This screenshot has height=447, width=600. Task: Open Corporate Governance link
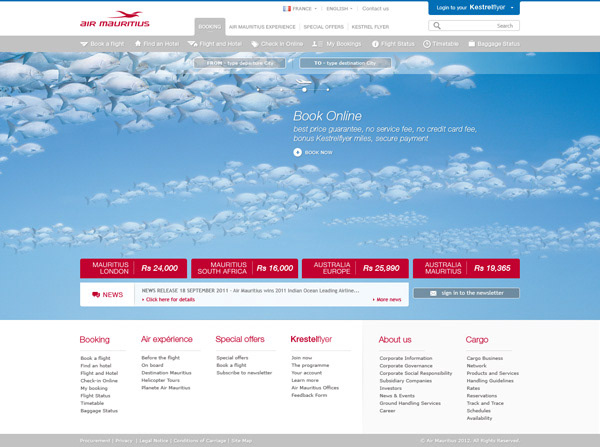[x=406, y=366]
